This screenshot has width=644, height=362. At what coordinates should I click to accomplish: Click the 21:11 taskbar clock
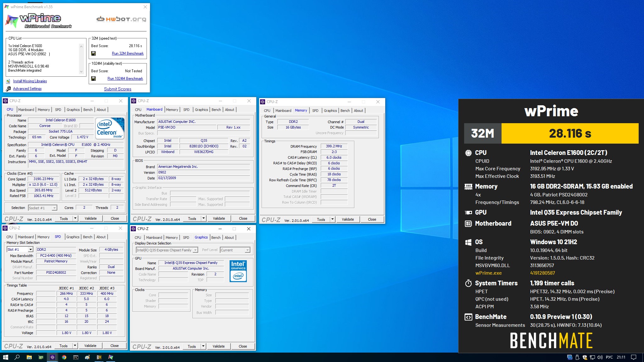click(x=621, y=357)
